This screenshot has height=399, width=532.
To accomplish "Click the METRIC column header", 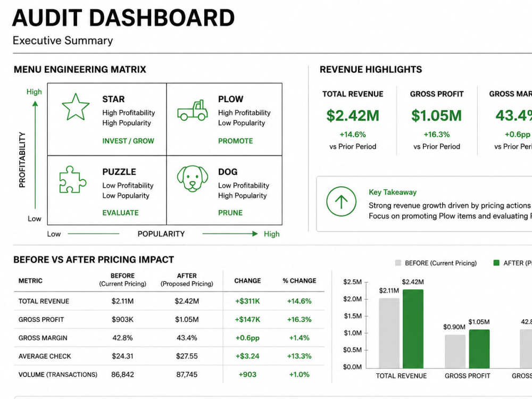I will pos(30,280).
